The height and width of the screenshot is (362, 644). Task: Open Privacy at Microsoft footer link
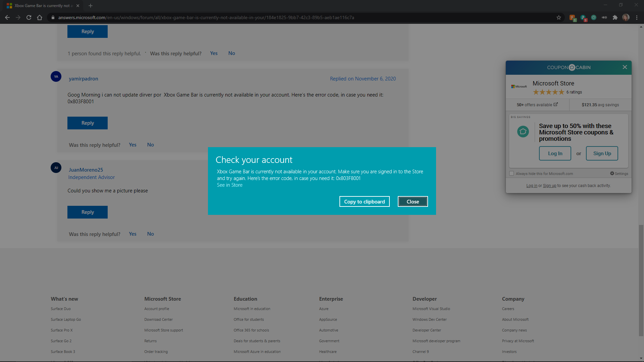coord(518,341)
